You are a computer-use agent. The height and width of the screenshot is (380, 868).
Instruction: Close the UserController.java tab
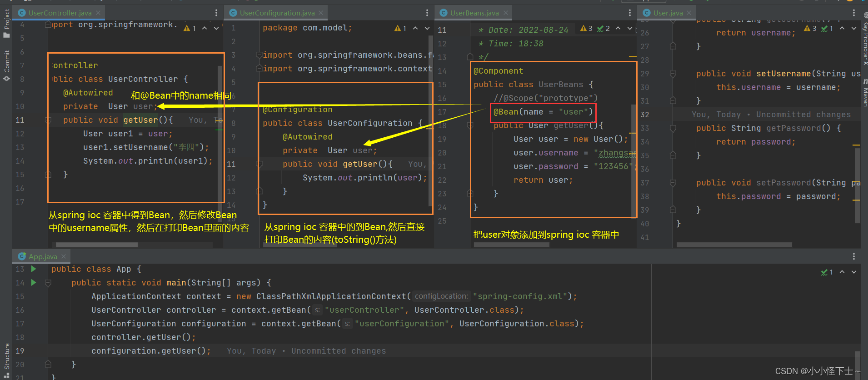tap(98, 13)
